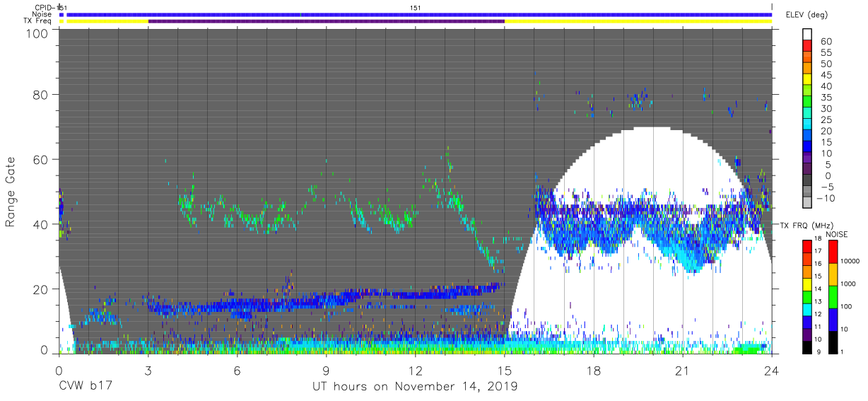Click the 'TX Freq' label at the top left
This screenshot has height=401, width=868.
click(37, 21)
